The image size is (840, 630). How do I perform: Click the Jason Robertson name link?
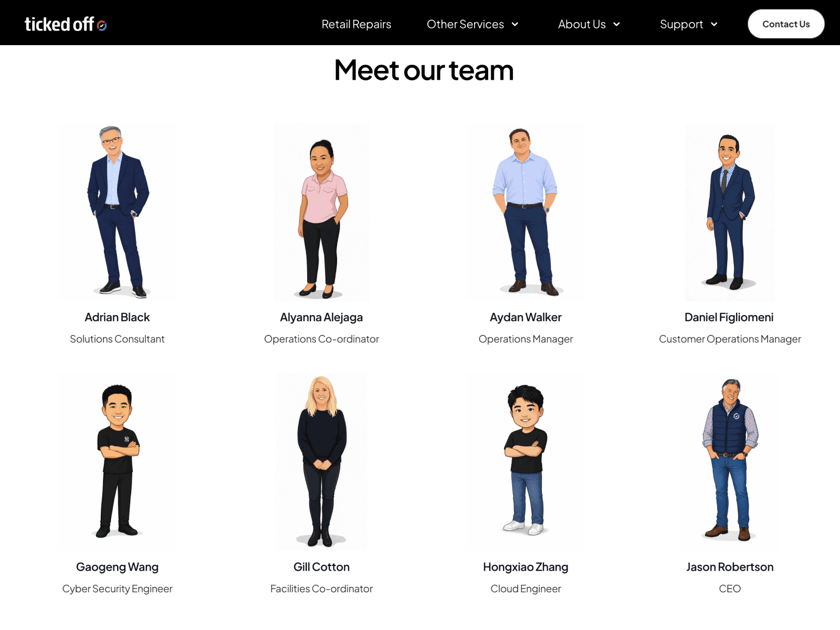[730, 567]
